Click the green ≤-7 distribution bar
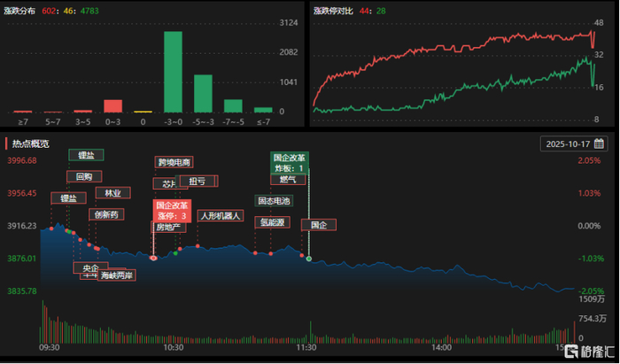The image size is (620, 364). point(263,110)
